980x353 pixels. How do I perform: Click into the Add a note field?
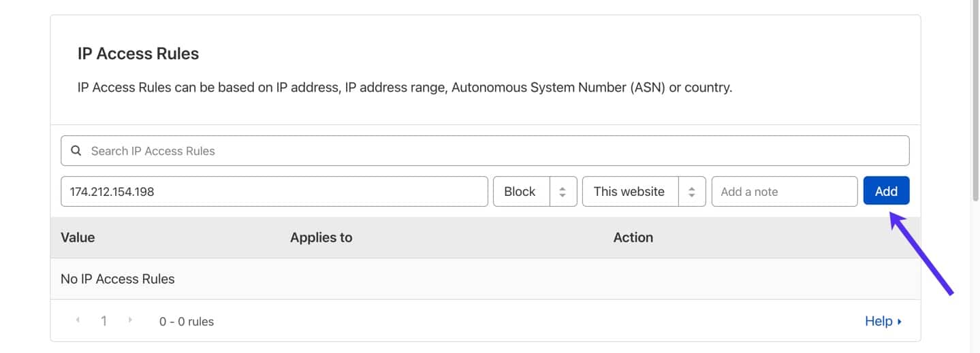784,192
